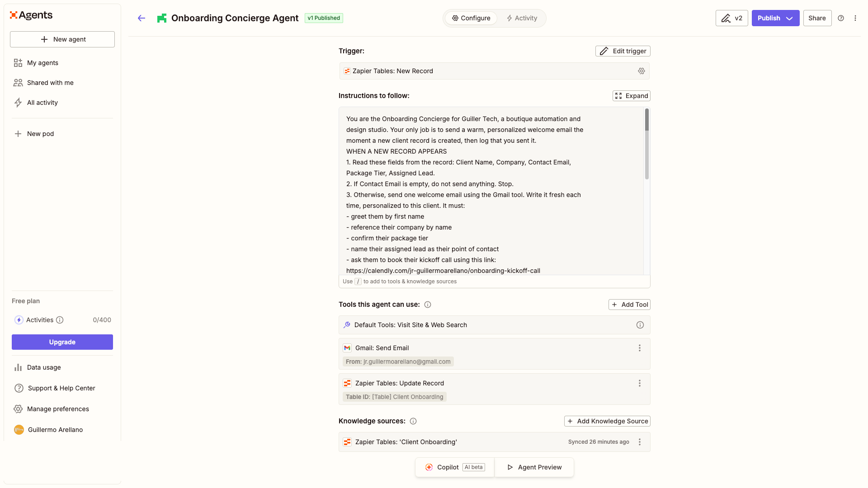Click the Zapier Tables icon in trigger row

point(347,71)
